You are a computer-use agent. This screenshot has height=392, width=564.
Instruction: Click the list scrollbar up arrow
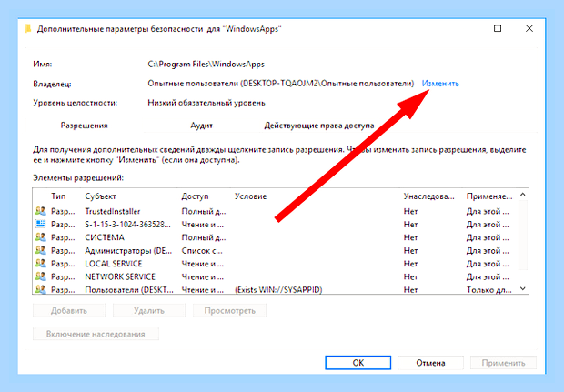click(x=523, y=195)
